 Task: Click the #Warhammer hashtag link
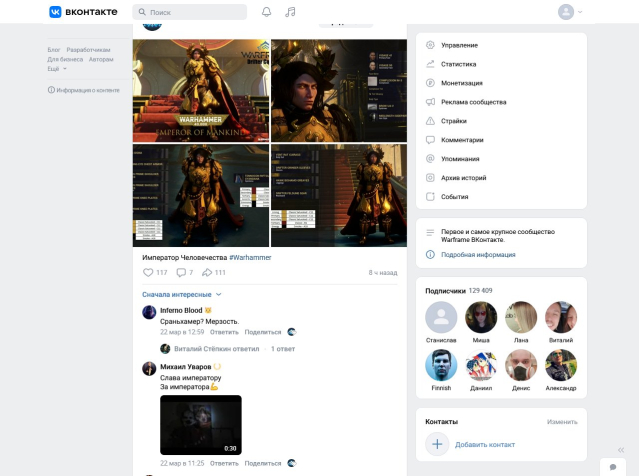click(x=250, y=257)
